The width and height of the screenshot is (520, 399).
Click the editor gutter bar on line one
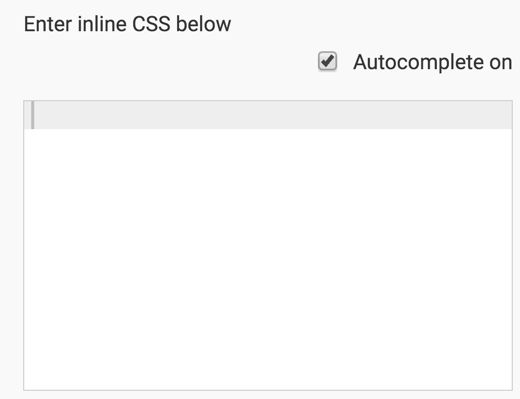pos(32,115)
